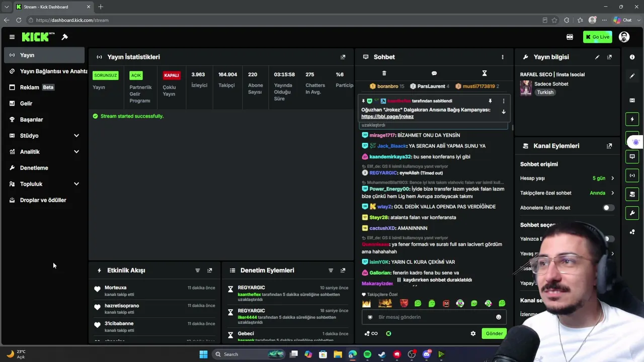Open pinned message three-dot options

click(x=503, y=101)
